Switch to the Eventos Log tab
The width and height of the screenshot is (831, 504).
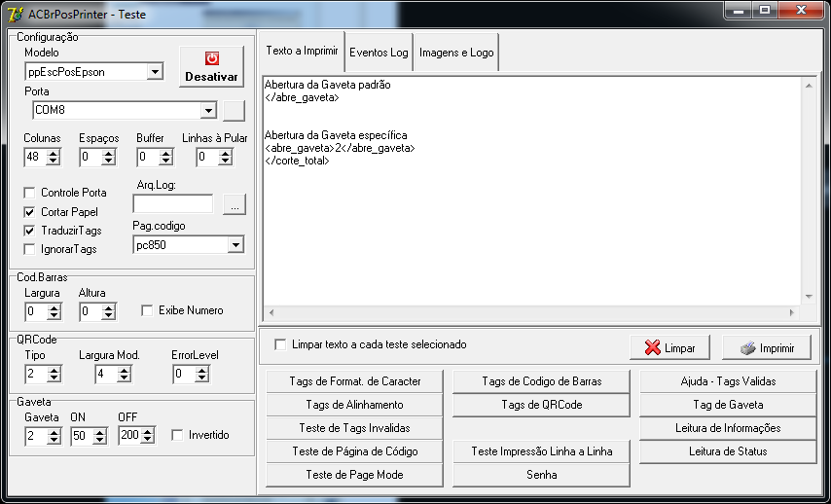tap(379, 53)
